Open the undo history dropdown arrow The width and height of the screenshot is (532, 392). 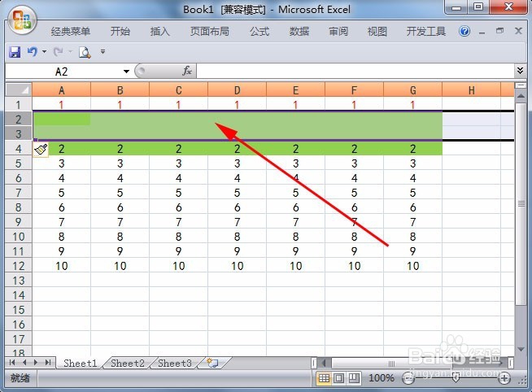(44, 52)
